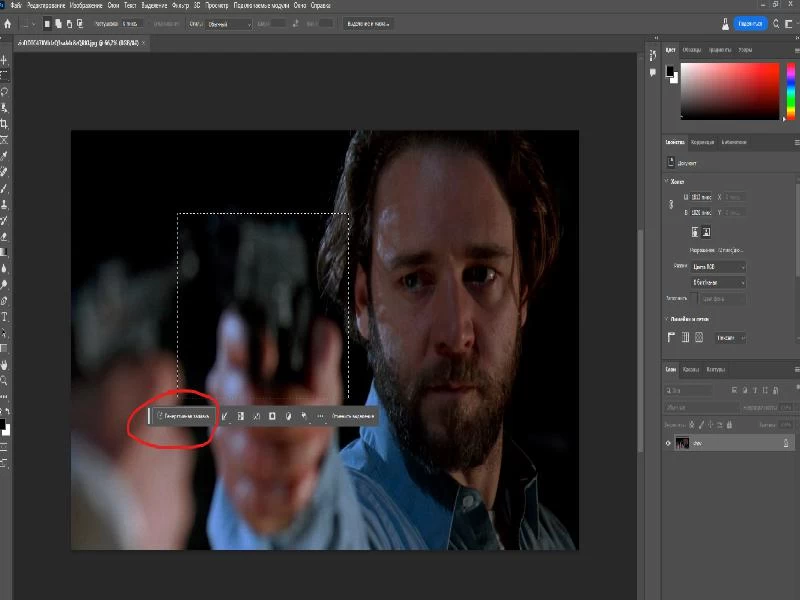800x600 pixels.
Task: Select the History Brush tool
Action: click(x=4, y=220)
